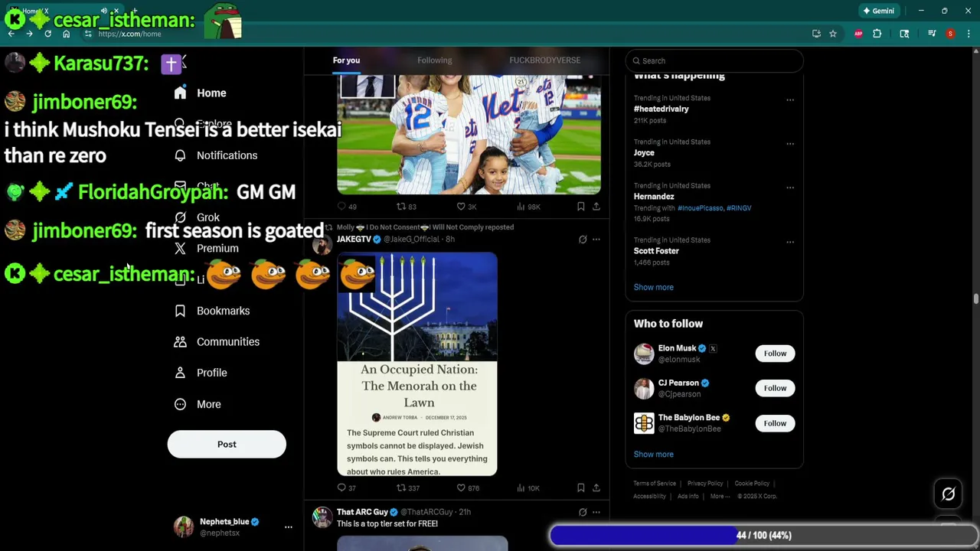Screen dimensions: 980x551
Task: Open JAKEGTV's profile name link
Action: click(354, 240)
